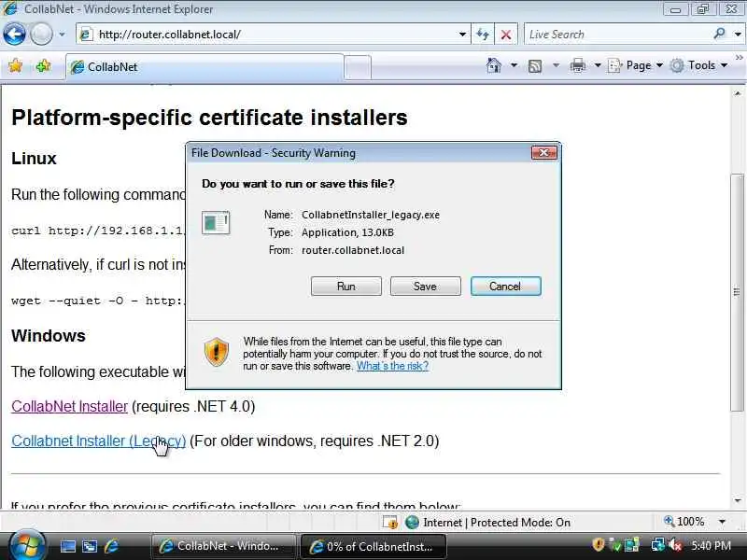Switch to 0% of CollabnetInst taskbar button
Image resolution: width=747 pixels, height=560 pixels.
click(373, 546)
